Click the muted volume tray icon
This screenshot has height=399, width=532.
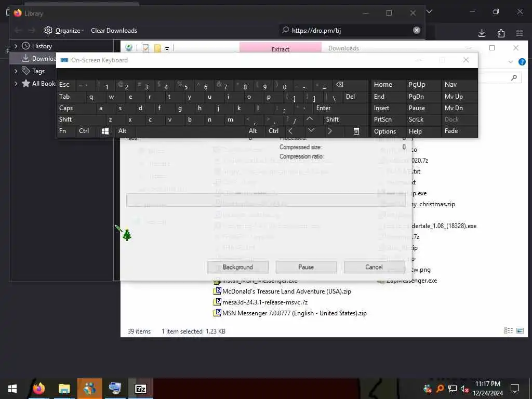tap(464, 389)
